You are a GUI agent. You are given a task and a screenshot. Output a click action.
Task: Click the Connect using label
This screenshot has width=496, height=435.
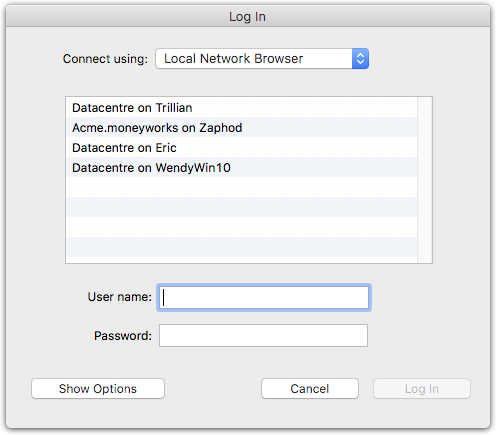[x=105, y=59]
